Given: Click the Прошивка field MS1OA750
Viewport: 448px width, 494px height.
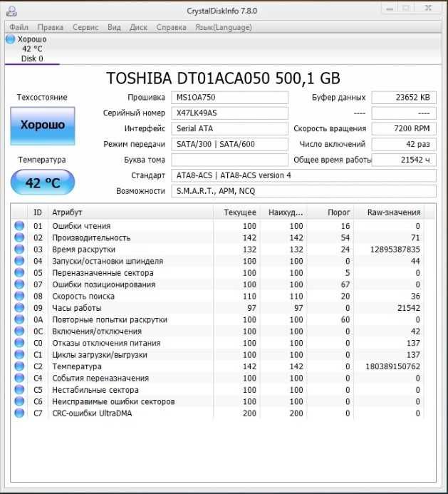Looking at the screenshot, I should coord(229,98).
